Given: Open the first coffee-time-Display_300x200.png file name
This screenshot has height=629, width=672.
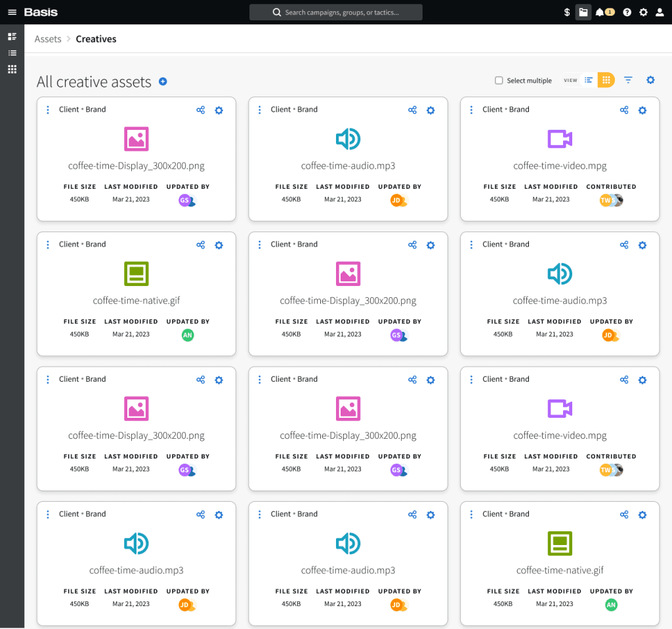Looking at the screenshot, I should pos(136,166).
